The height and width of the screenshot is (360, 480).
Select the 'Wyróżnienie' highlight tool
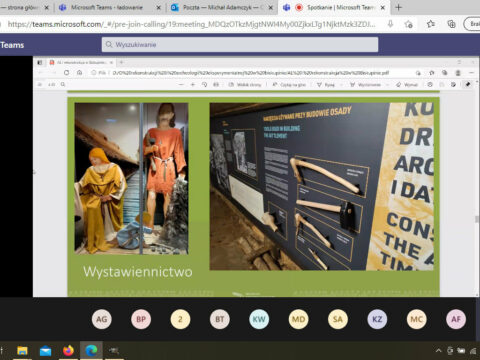366,85
